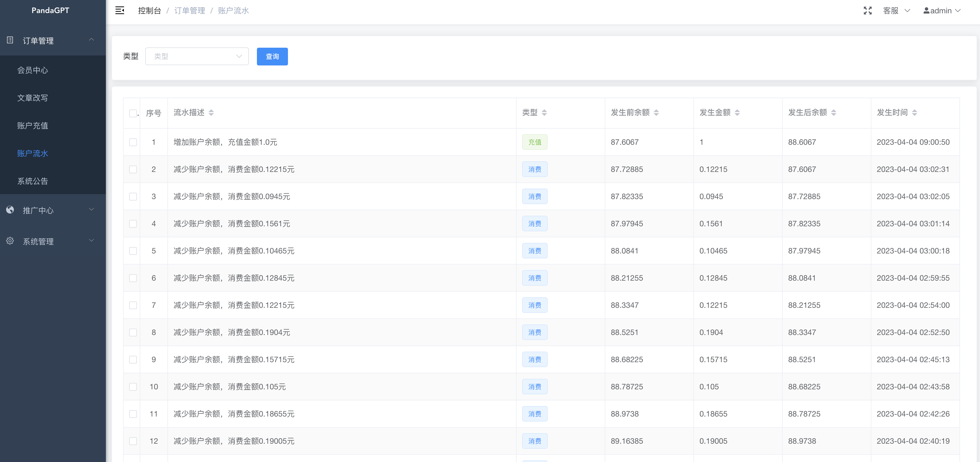Click the fullscreen toggle icon
Viewport: 980px width, 462px height.
coord(867,11)
